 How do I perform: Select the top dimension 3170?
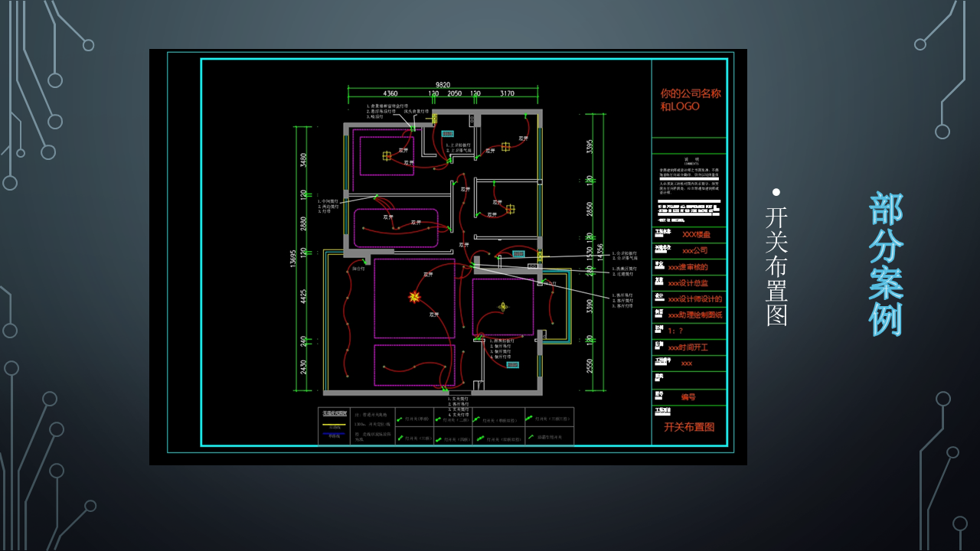tap(507, 93)
